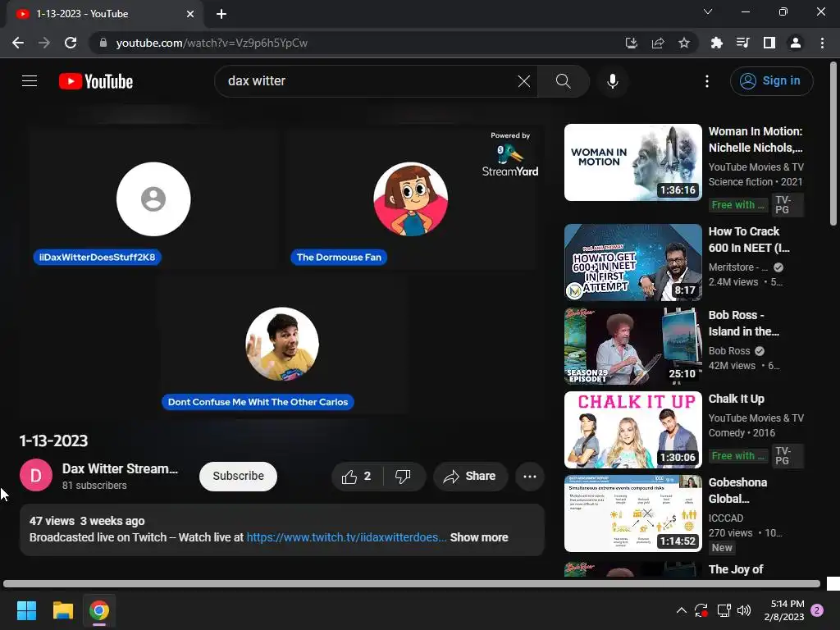
Task: Open Chrome extensions puzzle icon
Action: tap(716, 43)
